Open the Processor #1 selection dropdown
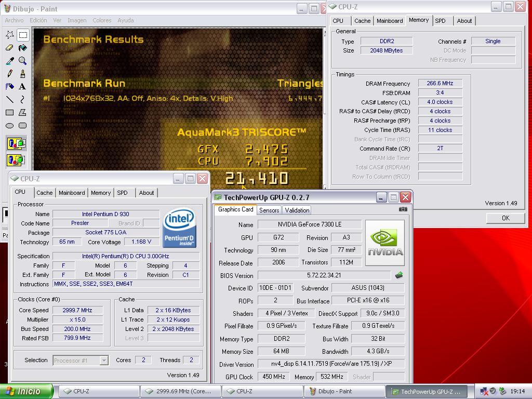Viewport: 532px width, 399px height. tap(81, 361)
